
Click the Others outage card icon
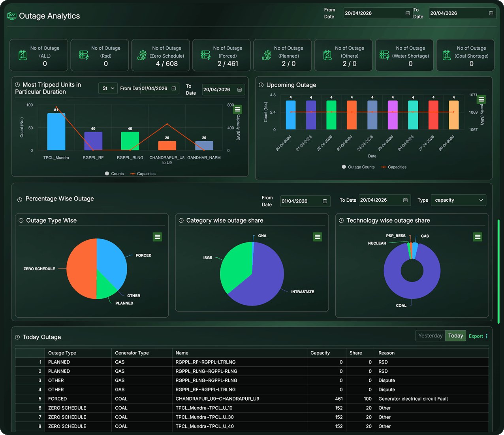coord(327,55)
